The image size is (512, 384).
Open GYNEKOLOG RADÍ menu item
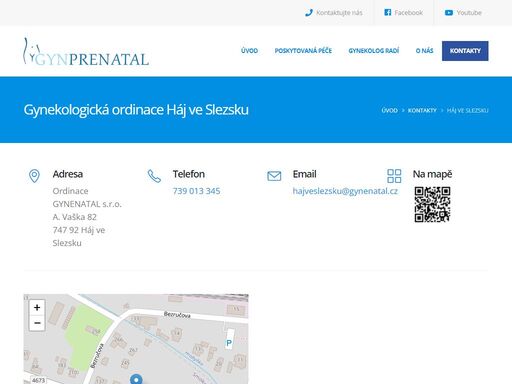(x=374, y=51)
